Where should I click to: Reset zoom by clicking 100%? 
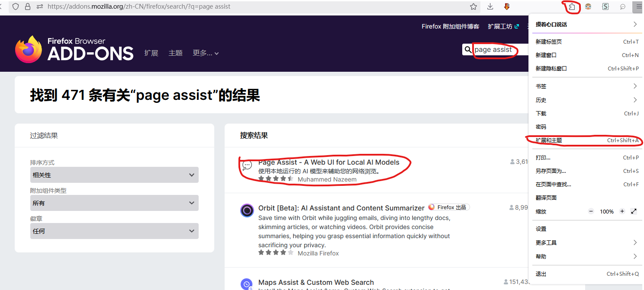point(607,212)
